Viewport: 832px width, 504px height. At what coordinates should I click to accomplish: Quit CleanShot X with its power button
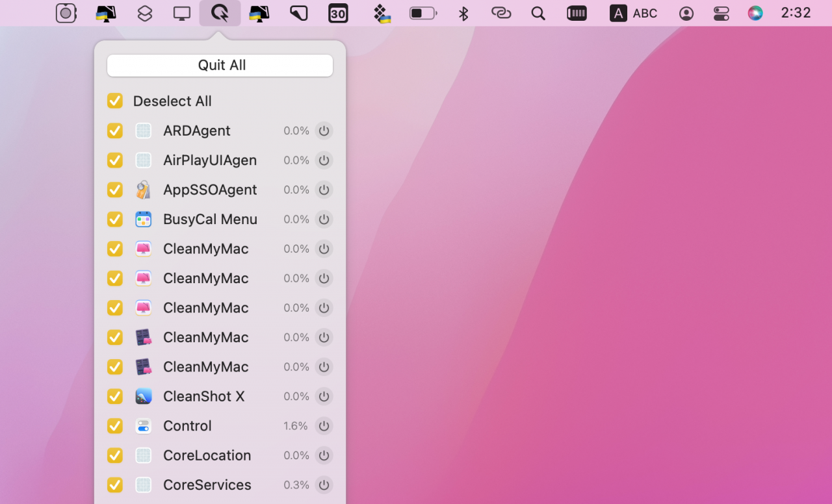[324, 396]
